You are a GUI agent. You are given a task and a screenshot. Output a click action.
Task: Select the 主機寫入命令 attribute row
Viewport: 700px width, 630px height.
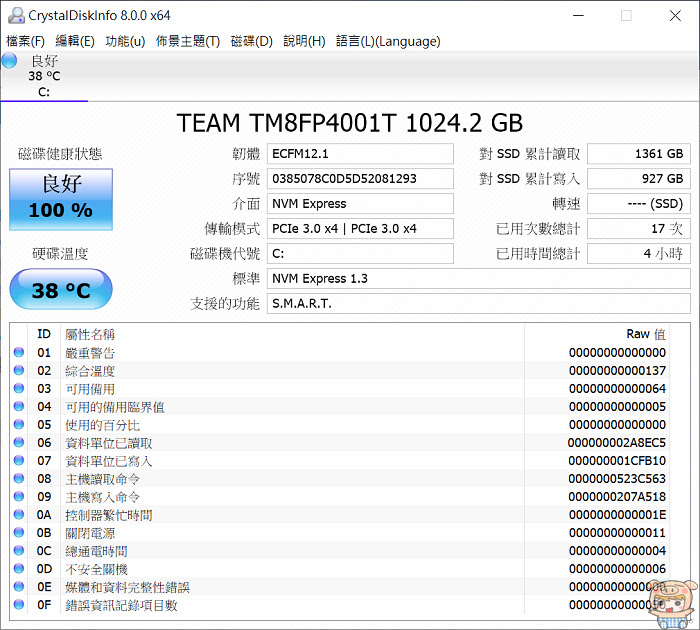[x=340, y=496]
